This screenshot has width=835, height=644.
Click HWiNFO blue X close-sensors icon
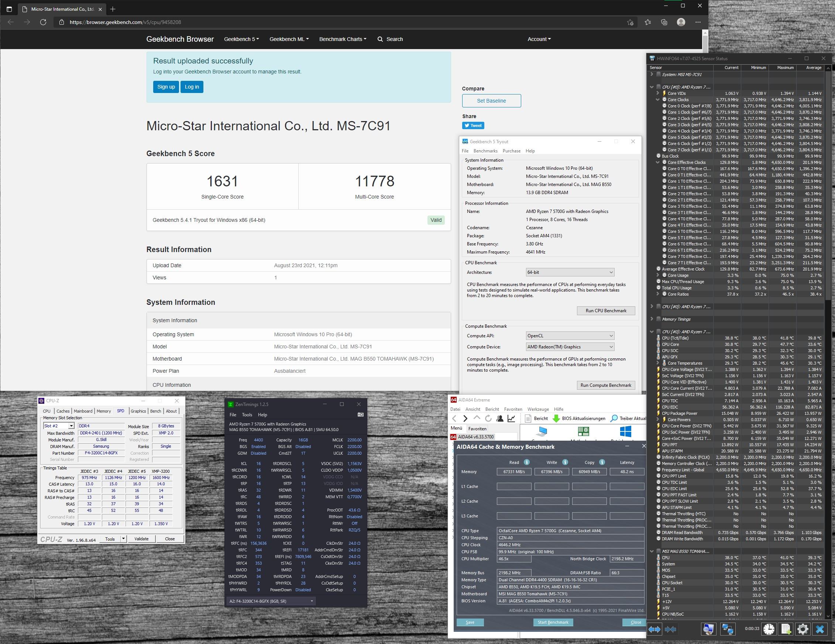[x=820, y=629]
